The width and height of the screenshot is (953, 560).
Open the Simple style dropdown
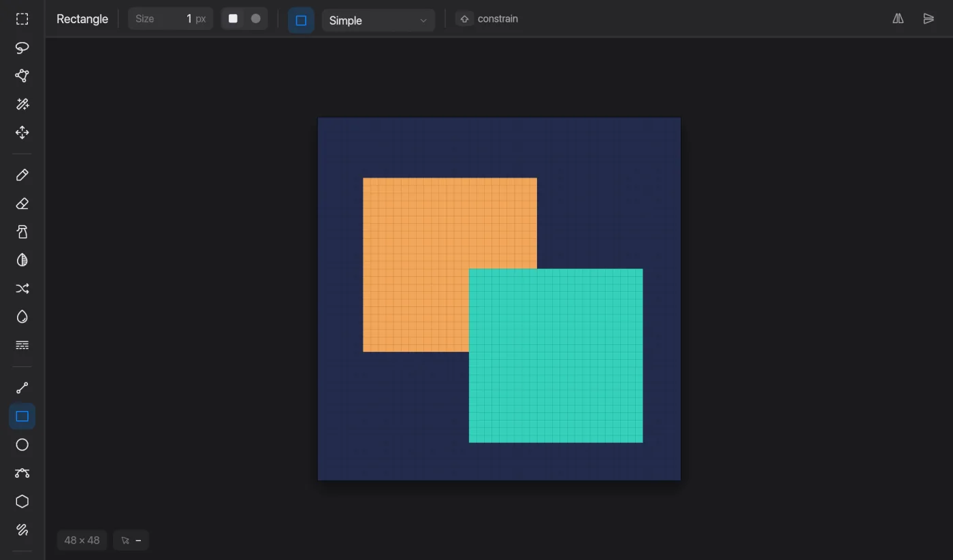click(x=378, y=20)
